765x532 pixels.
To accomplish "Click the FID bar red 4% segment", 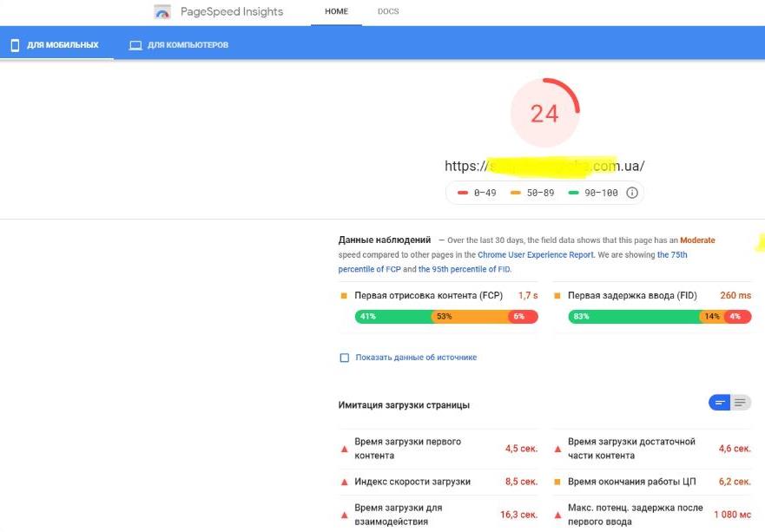I will (x=738, y=317).
